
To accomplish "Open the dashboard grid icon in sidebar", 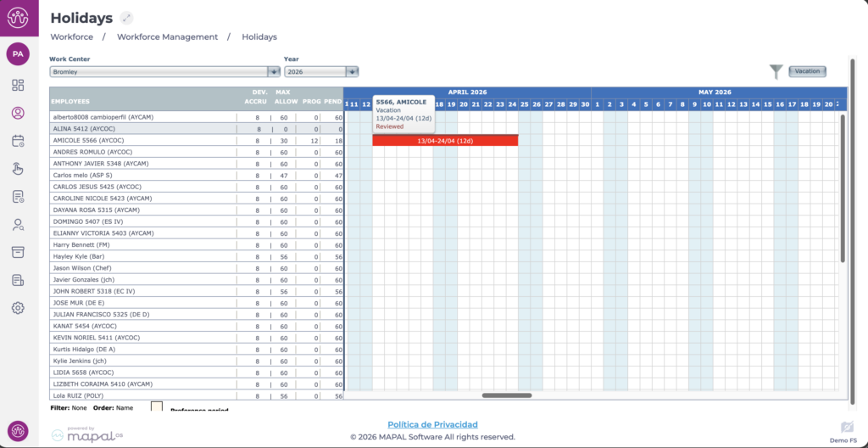I will (18, 85).
